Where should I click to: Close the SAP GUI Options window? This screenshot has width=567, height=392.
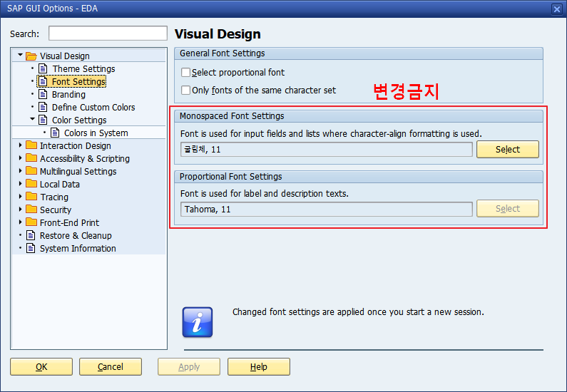557,9
